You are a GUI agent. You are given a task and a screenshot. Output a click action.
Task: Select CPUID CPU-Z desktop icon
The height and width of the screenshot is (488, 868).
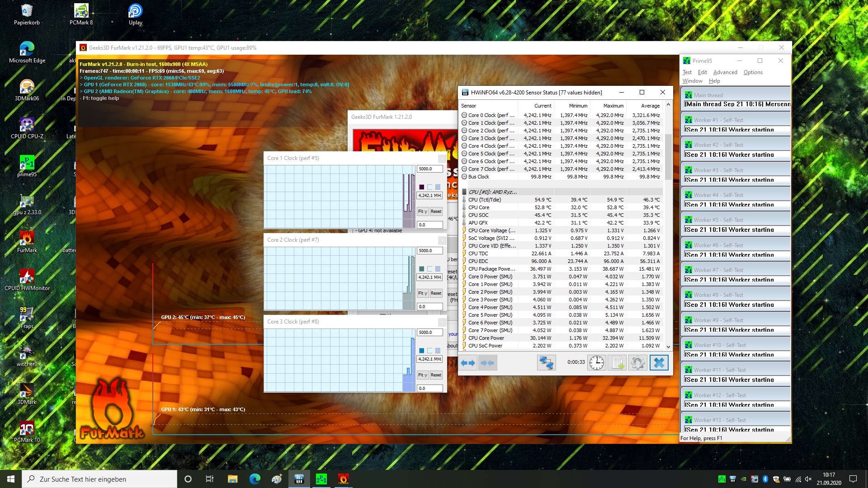click(x=27, y=128)
